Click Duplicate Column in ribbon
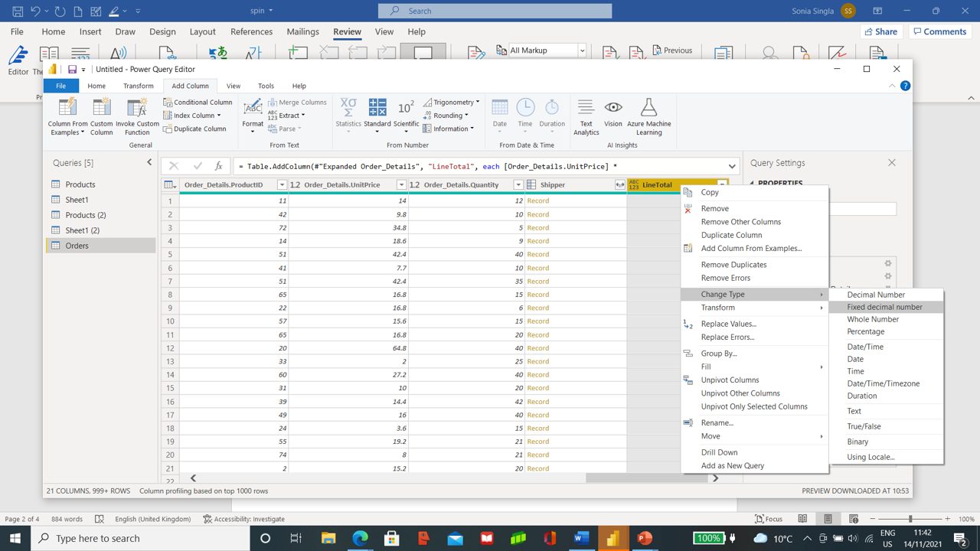Image resolution: width=980 pixels, height=551 pixels. pos(194,129)
